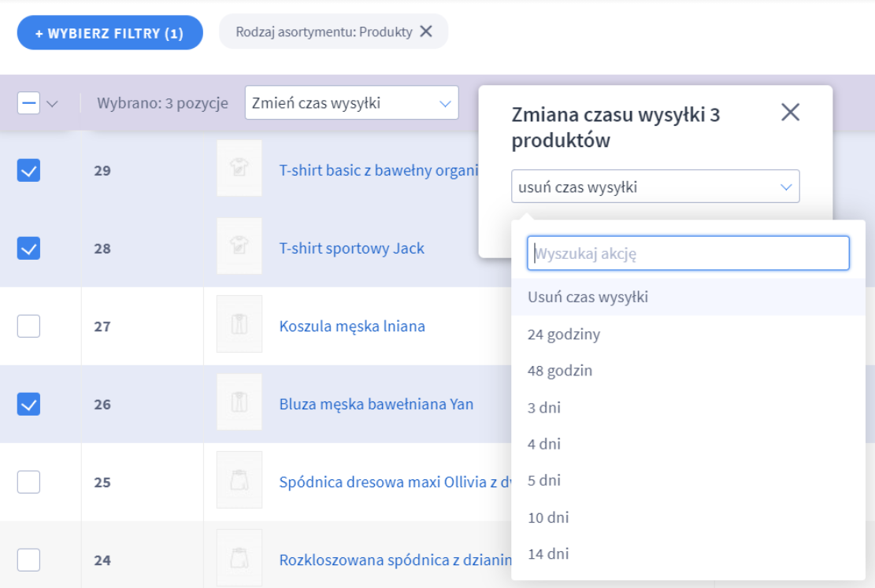Click the Wyszukaj akcję search field
This screenshot has height=588, width=875.
pyautogui.click(x=688, y=253)
